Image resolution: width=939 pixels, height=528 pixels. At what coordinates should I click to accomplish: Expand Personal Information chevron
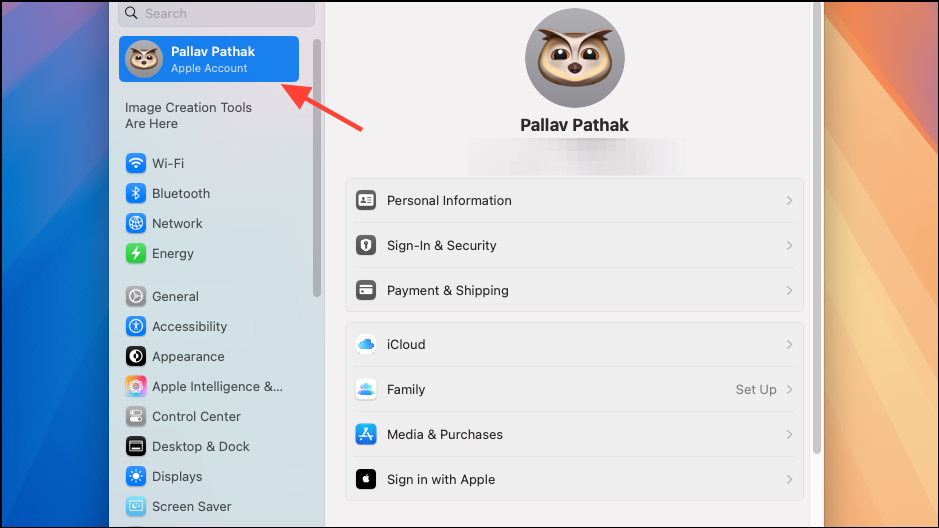coord(789,201)
